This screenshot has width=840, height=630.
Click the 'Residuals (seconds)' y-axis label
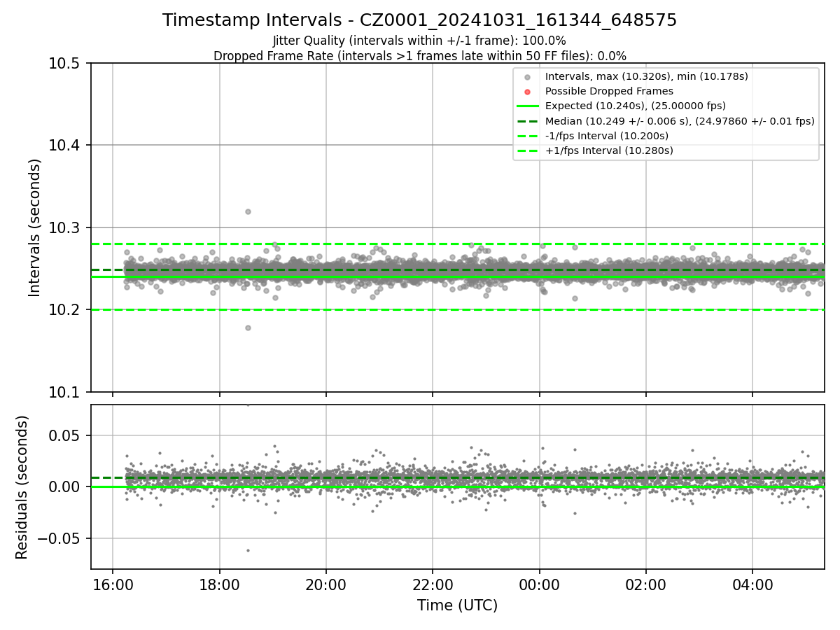(x=22, y=487)
